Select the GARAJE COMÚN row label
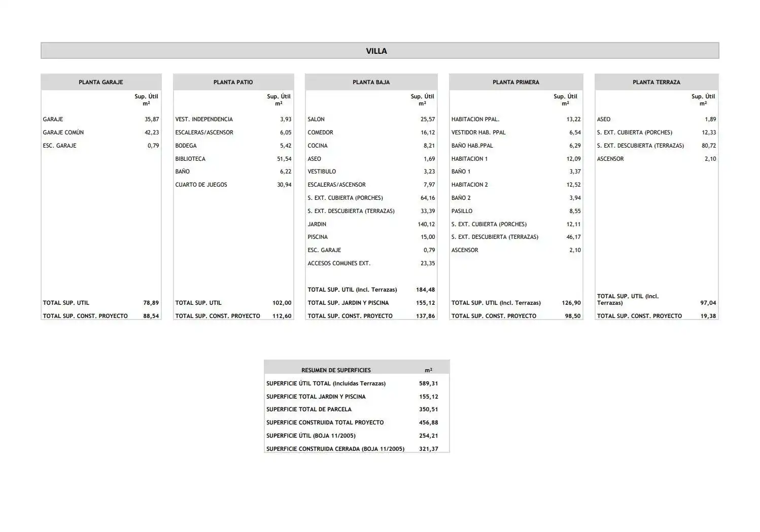 pyautogui.click(x=63, y=132)
